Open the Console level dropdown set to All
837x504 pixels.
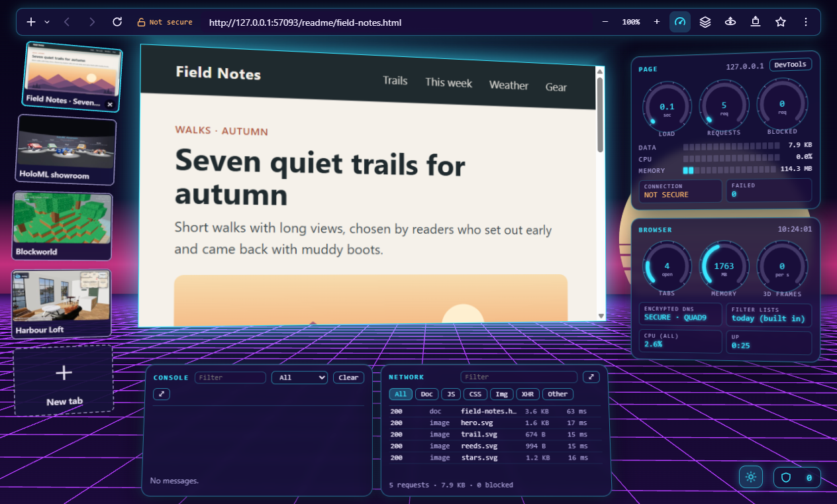coord(299,378)
